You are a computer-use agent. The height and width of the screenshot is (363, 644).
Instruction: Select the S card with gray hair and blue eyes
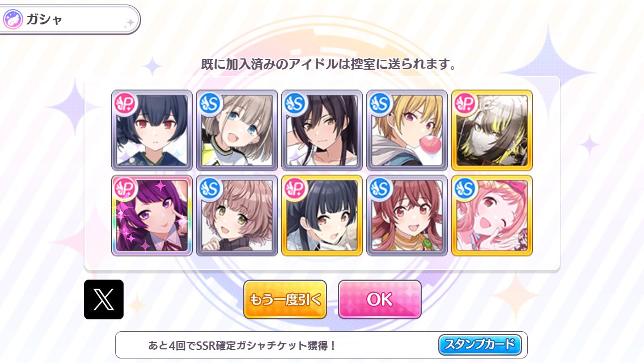[237, 130]
